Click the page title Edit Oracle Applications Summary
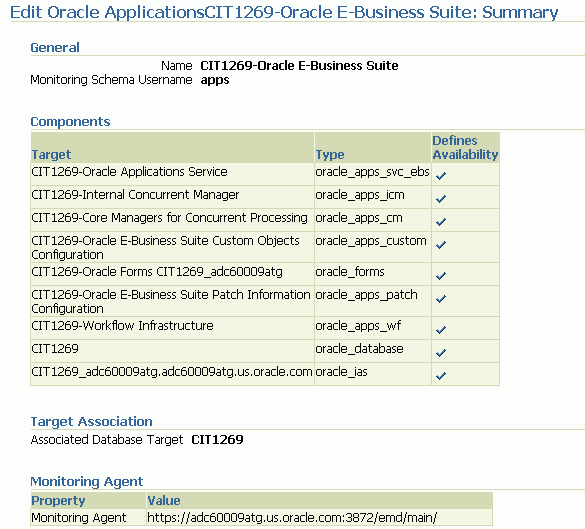The height and width of the screenshot is (529, 585). [284, 12]
